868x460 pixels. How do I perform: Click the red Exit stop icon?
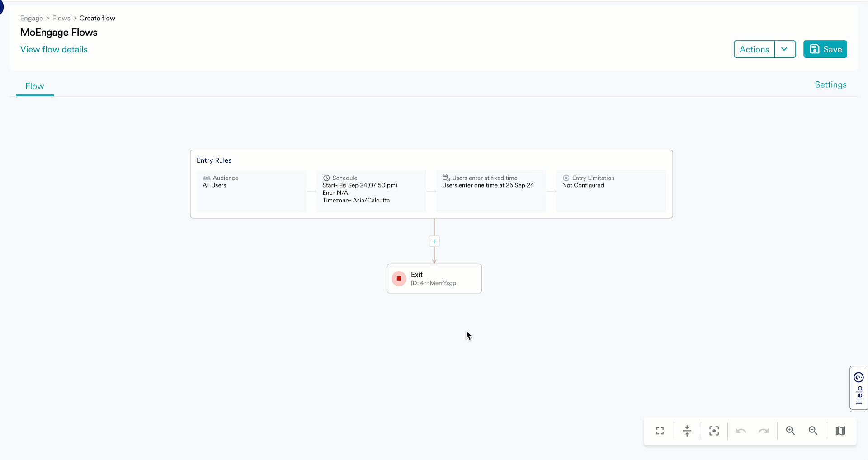[x=399, y=278]
